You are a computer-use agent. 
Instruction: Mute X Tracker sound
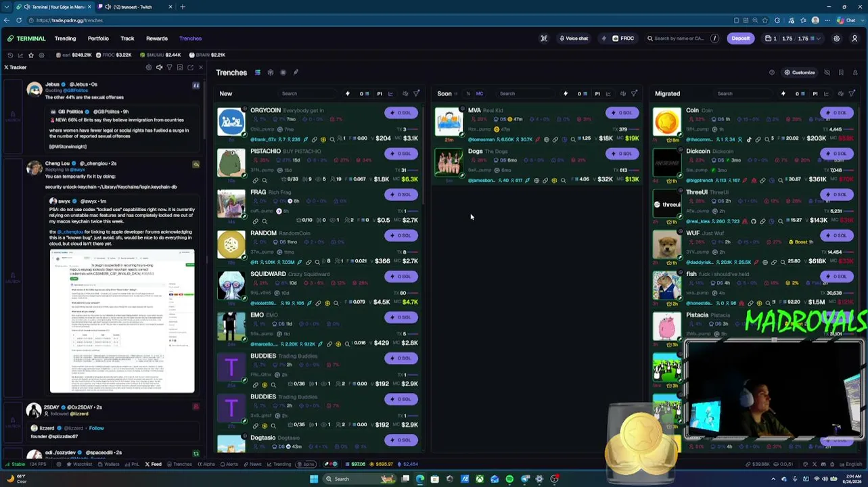160,68
